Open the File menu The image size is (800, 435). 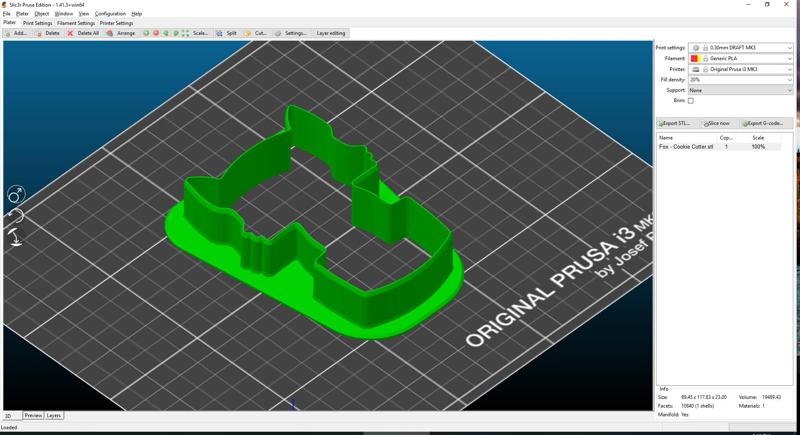tap(7, 14)
